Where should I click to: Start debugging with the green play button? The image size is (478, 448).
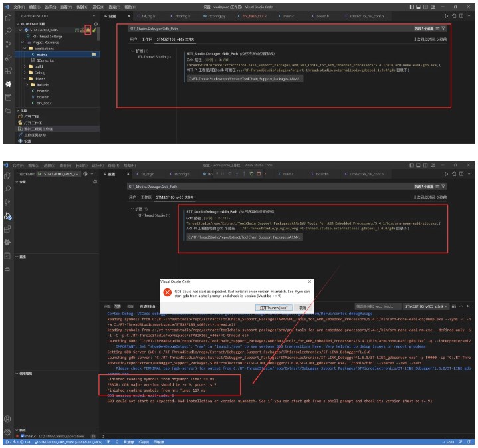pos(39,174)
